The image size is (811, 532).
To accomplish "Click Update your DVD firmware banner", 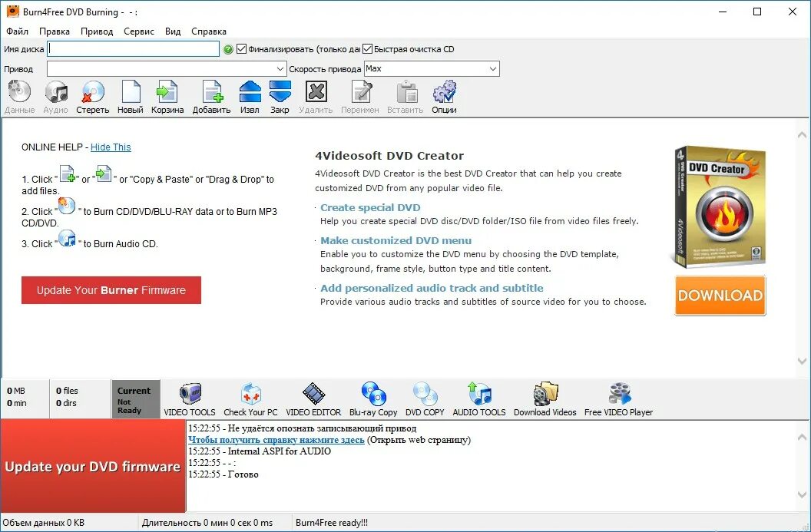I will pyautogui.click(x=93, y=466).
